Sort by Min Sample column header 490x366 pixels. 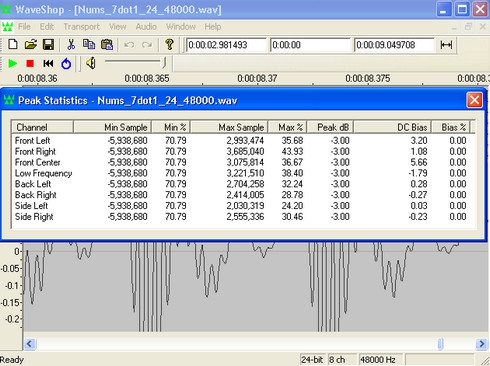coord(112,127)
